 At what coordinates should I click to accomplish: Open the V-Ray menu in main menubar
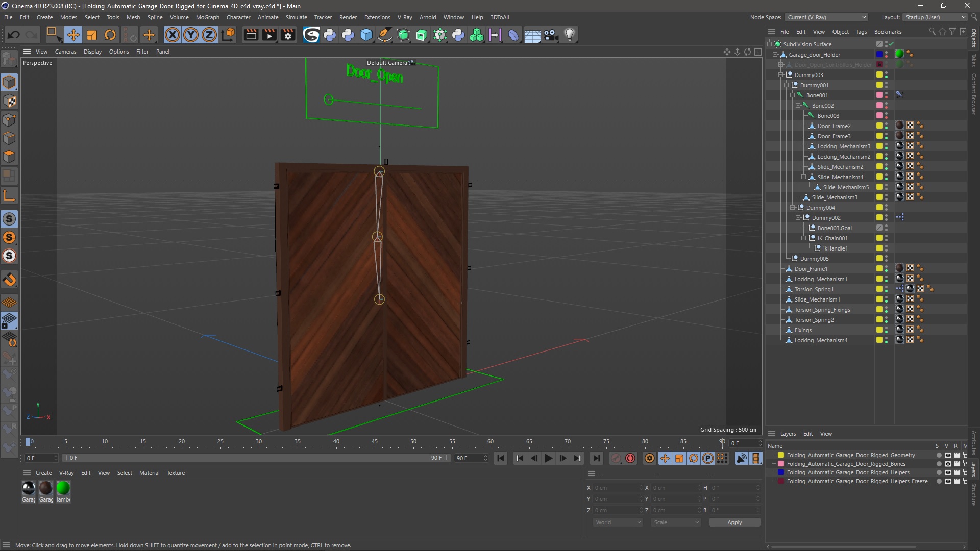point(405,17)
